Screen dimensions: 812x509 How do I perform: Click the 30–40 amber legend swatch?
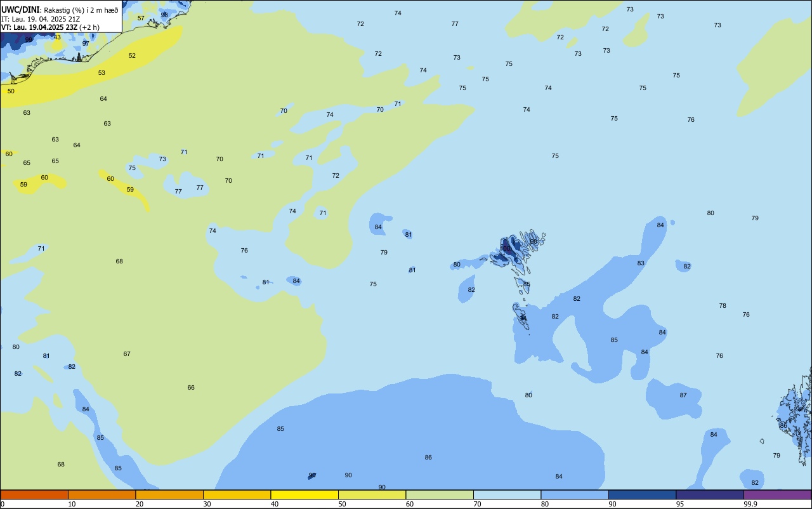237,494
